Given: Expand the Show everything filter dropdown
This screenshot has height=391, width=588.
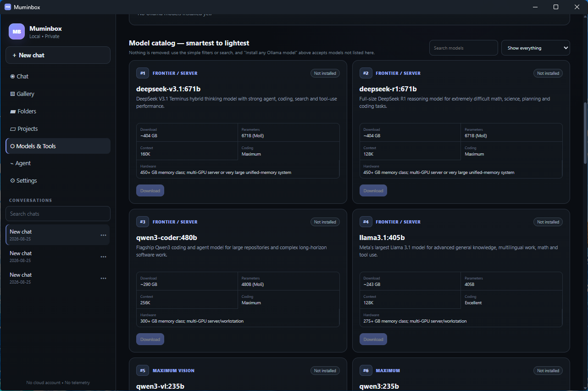Looking at the screenshot, I should click(x=535, y=48).
